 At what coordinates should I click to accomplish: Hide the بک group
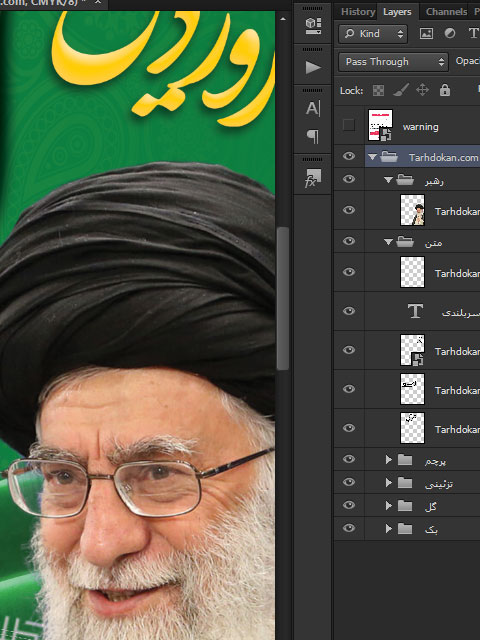point(349,528)
